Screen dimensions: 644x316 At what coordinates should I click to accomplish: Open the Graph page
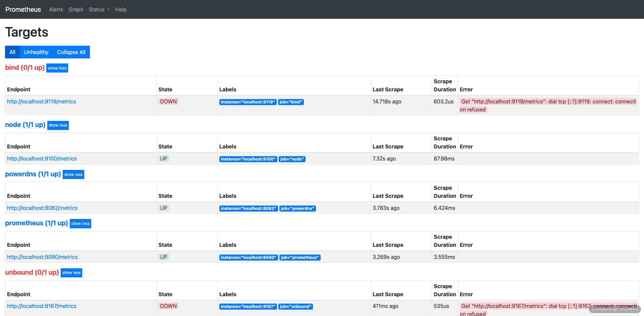76,9
